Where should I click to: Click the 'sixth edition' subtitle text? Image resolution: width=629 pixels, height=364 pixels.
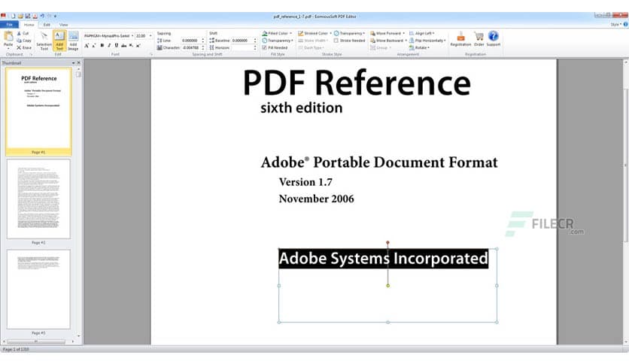coord(302,108)
